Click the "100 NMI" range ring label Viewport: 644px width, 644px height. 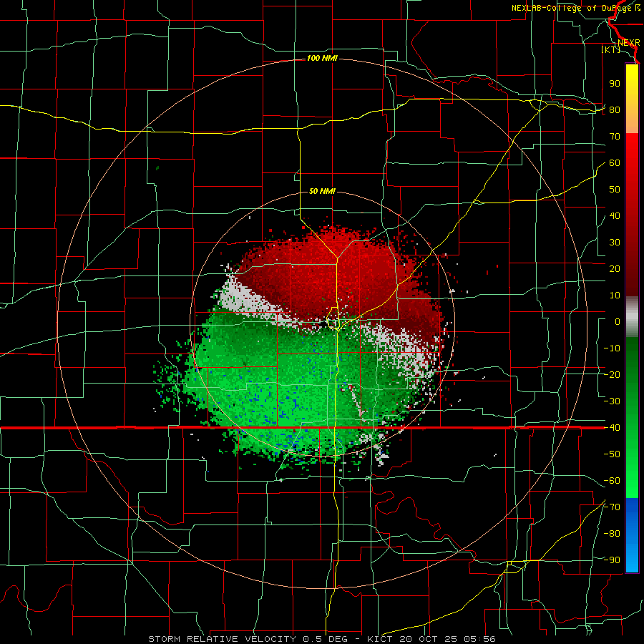322,59
